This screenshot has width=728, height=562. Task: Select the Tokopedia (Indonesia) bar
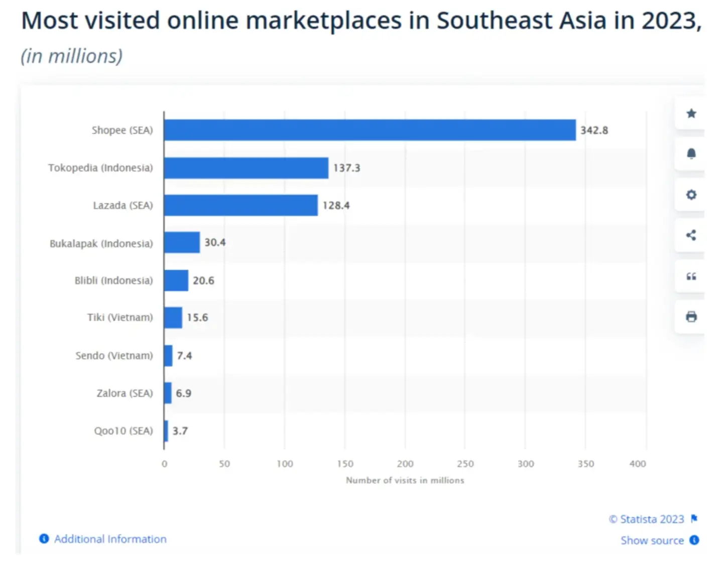[x=246, y=168]
